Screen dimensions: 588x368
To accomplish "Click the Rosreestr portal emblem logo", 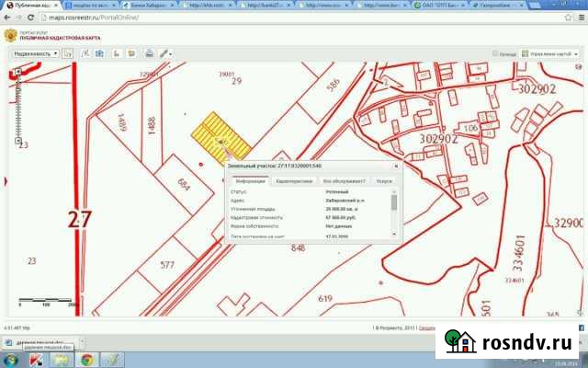I will pos(10,37).
